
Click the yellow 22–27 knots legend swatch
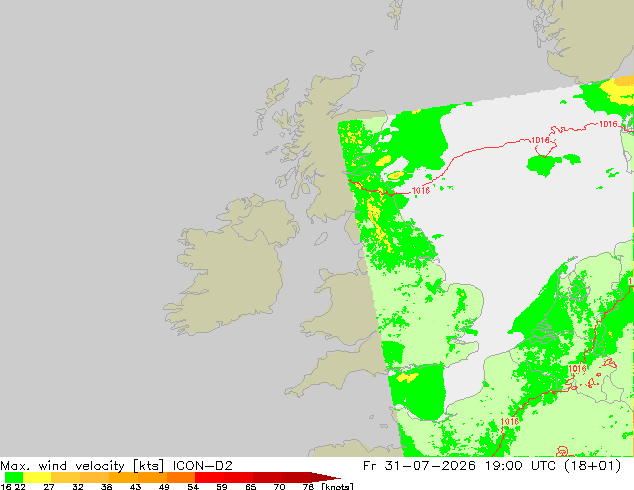(37, 477)
